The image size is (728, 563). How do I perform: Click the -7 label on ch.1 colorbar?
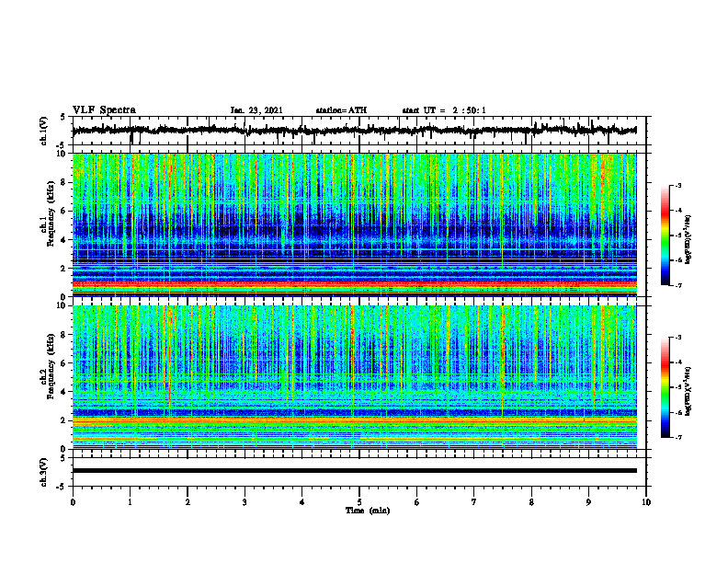tap(677, 285)
